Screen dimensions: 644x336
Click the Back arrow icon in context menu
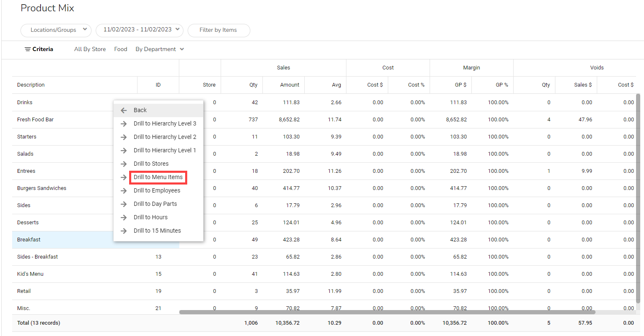click(124, 110)
